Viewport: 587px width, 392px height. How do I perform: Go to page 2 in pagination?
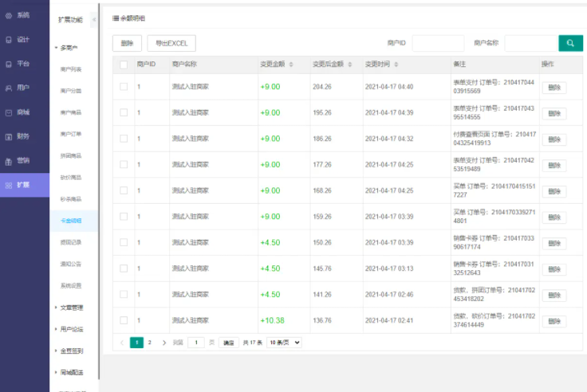coord(150,343)
